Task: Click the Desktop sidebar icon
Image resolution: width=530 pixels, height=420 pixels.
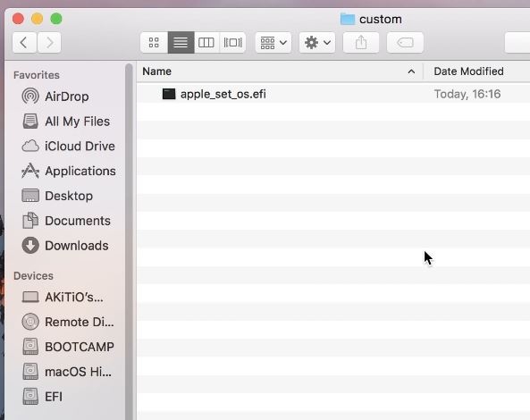Action: [x=30, y=196]
